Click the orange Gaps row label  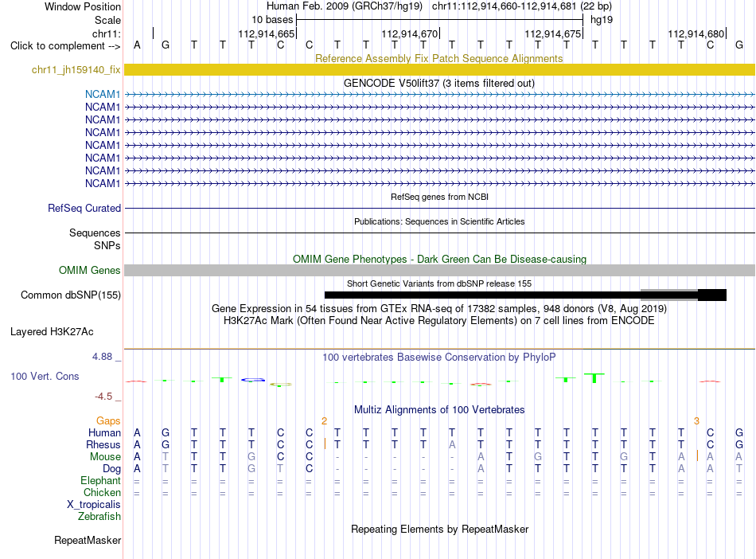pos(108,421)
